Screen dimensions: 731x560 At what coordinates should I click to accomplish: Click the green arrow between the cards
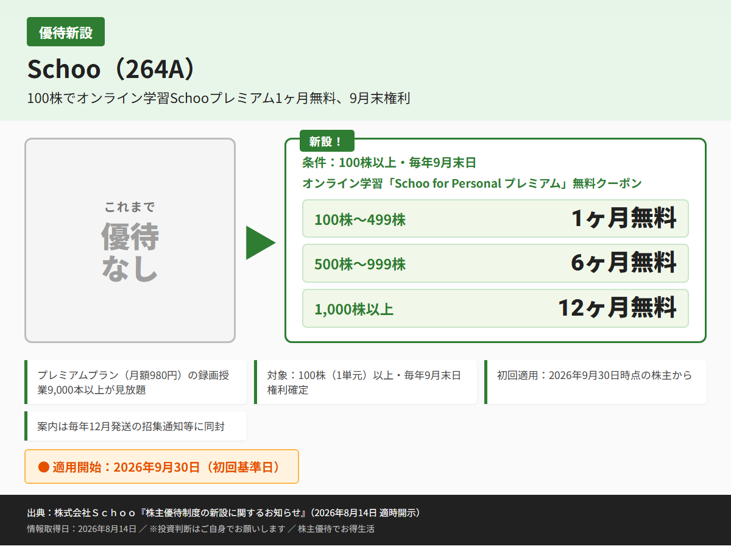pyautogui.click(x=260, y=243)
